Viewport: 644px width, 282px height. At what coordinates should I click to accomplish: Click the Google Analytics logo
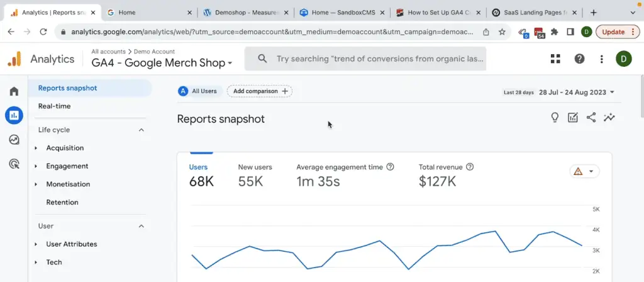point(14,59)
